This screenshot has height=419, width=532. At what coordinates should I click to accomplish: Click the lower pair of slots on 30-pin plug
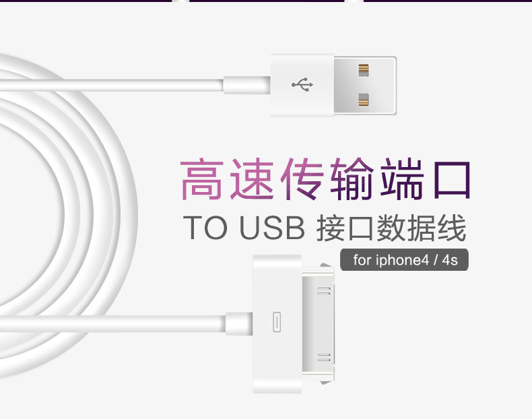click(324, 357)
